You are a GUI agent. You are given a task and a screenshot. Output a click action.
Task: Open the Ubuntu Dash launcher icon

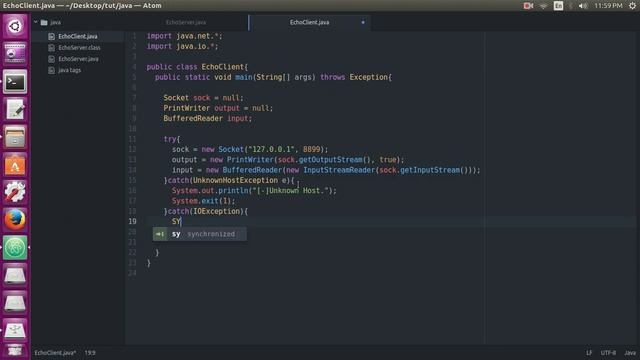point(15,27)
